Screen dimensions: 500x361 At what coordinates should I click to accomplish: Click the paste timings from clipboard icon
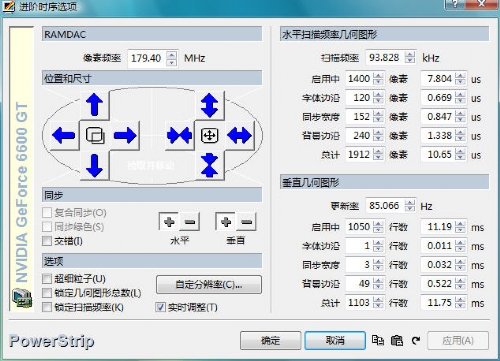(x=397, y=340)
